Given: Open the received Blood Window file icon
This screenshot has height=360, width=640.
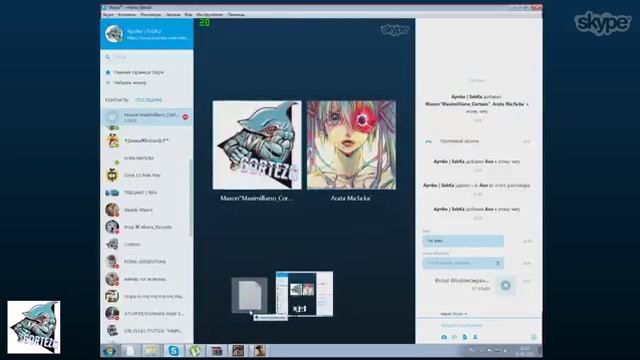Looking at the screenshot, I should coord(505,285).
